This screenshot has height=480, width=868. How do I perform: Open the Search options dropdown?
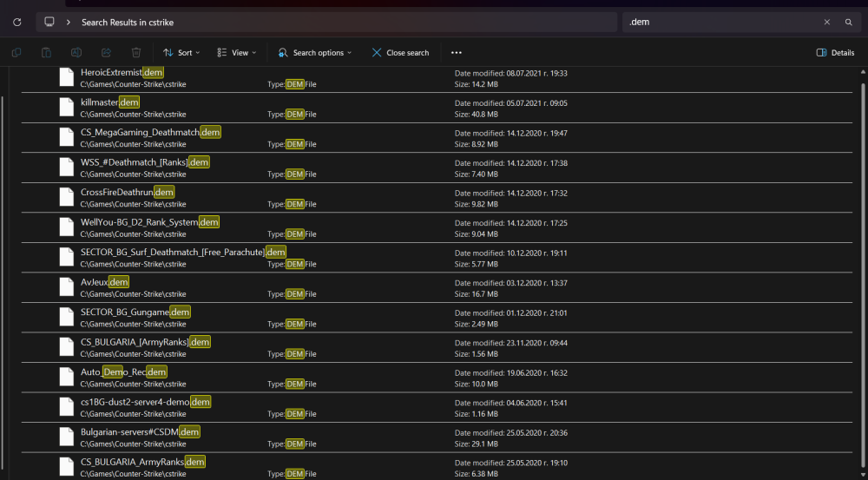pos(315,53)
